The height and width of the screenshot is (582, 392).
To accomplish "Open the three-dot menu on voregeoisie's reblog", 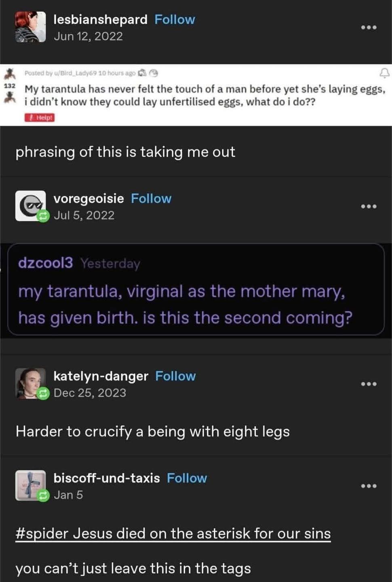I will click(x=369, y=207).
